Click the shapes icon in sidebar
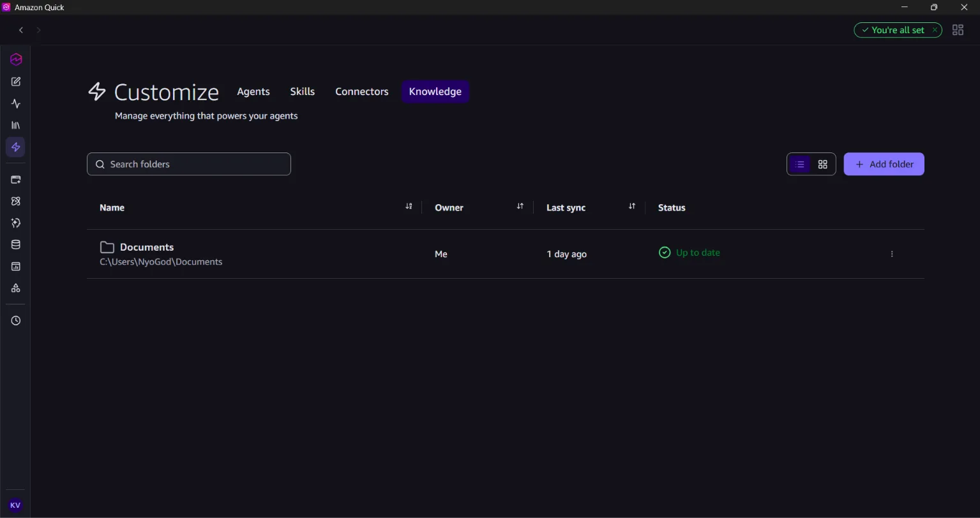Image resolution: width=980 pixels, height=518 pixels. tap(16, 288)
